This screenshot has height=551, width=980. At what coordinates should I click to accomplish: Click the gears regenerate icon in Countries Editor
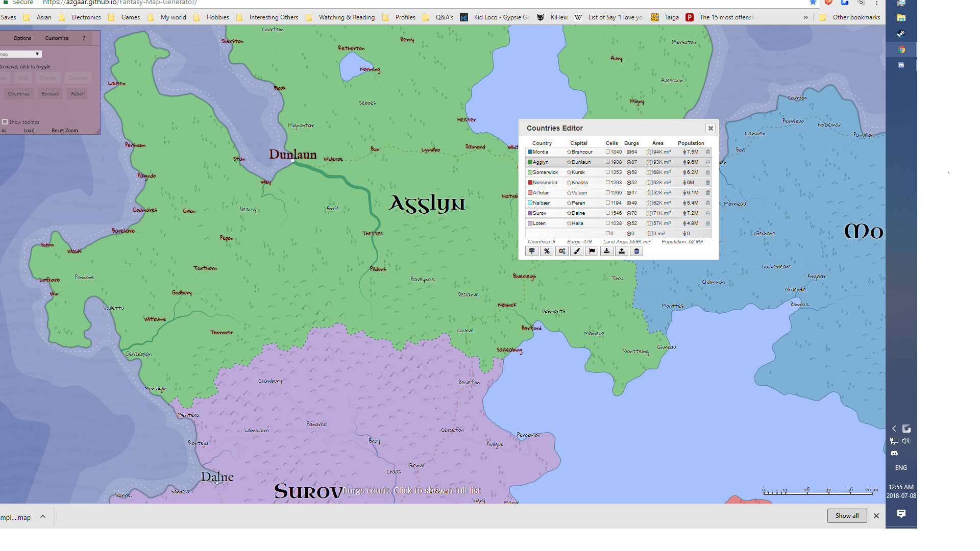click(561, 251)
